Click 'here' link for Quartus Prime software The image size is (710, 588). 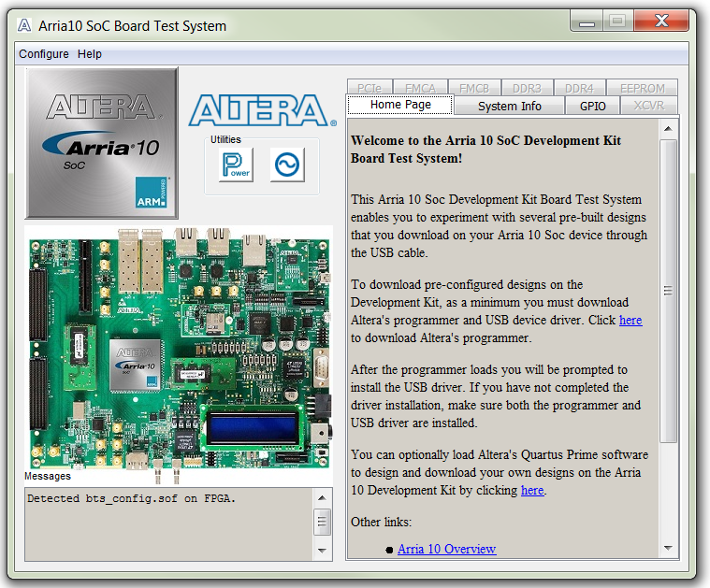click(x=532, y=490)
